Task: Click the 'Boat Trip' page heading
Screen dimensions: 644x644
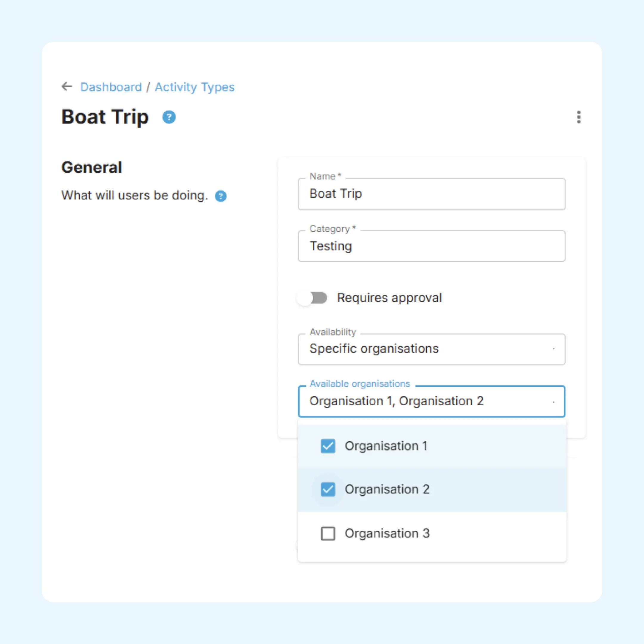Action: click(105, 117)
